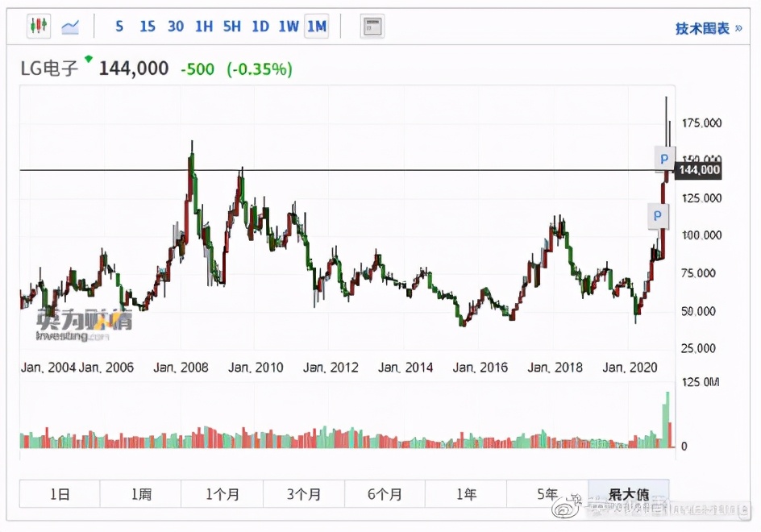Click the 25,000 price axis label
Screen dimensions: 761x532
(698, 348)
